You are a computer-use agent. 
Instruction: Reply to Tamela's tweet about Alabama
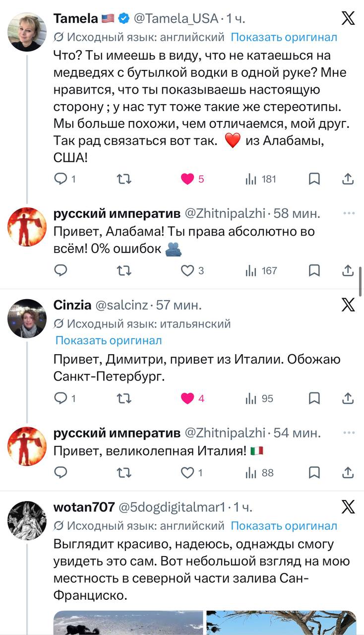(x=61, y=179)
